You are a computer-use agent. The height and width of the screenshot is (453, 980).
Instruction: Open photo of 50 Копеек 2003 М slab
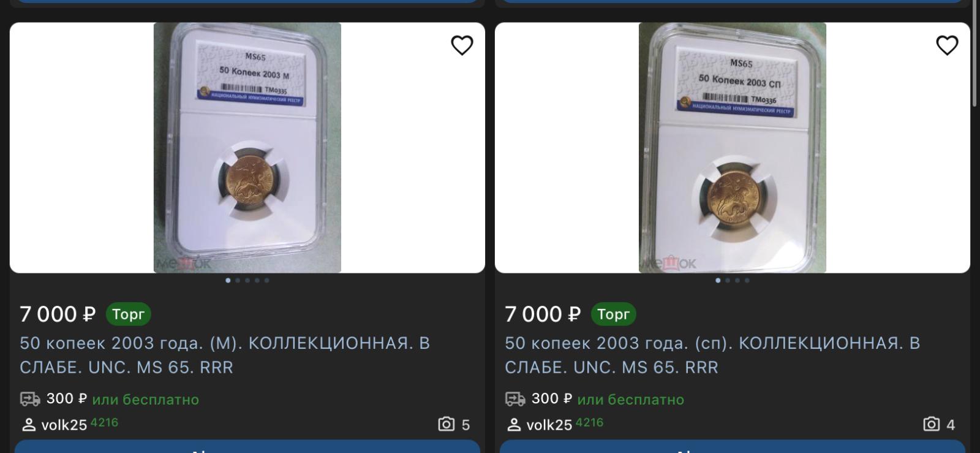[247, 148]
